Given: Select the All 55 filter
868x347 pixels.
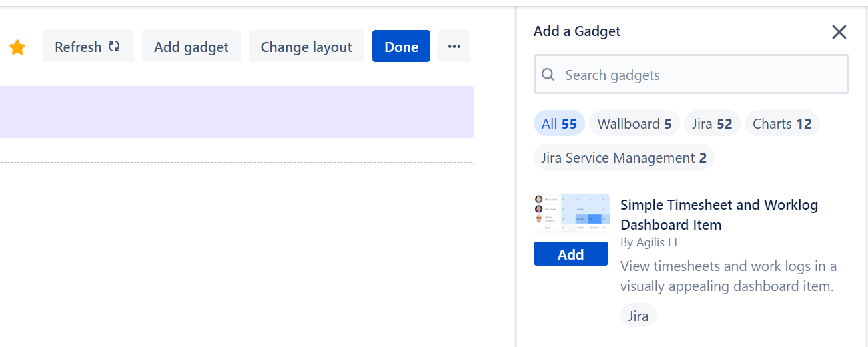Looking at the screenshot, I should click(559, 124).
